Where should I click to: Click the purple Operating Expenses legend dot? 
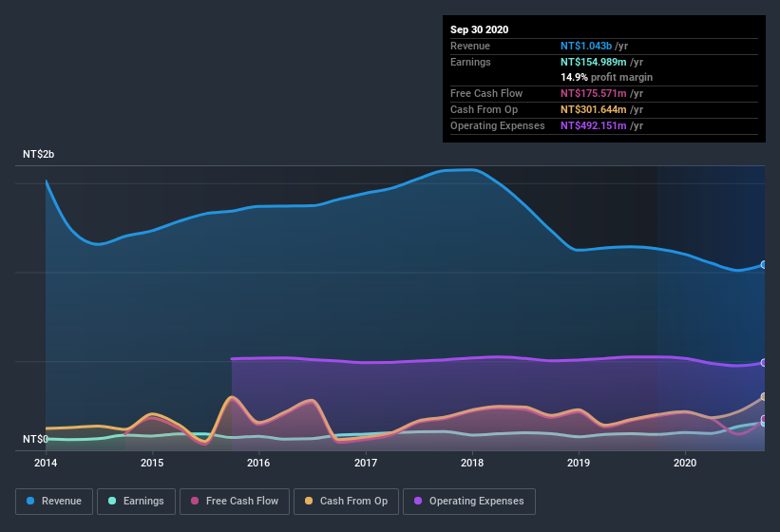pyautogui.click(x=419, y=501)
